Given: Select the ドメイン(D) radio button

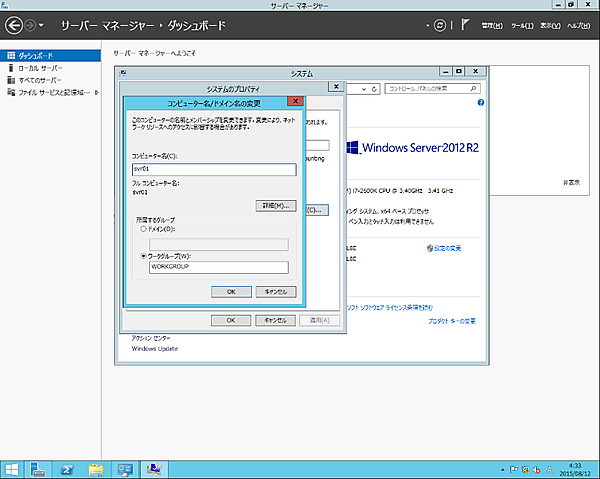Looking at the screenshot, I should (143, 229).
